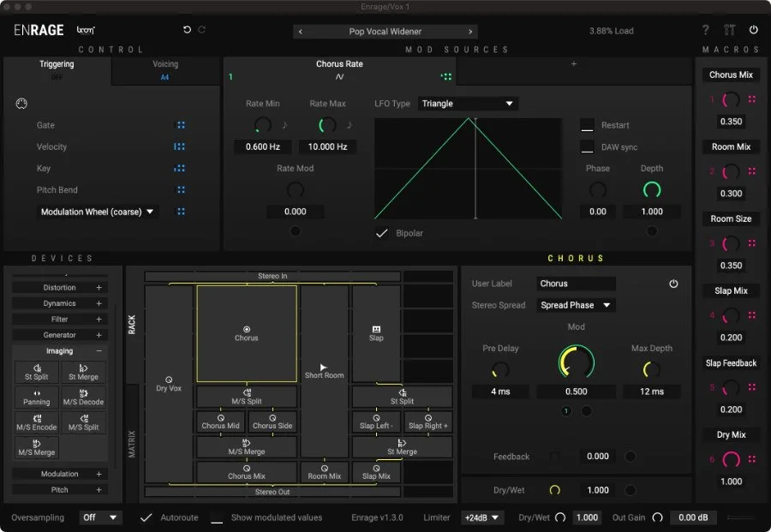Select the Short Room module in rack

[x=324, y=371]
